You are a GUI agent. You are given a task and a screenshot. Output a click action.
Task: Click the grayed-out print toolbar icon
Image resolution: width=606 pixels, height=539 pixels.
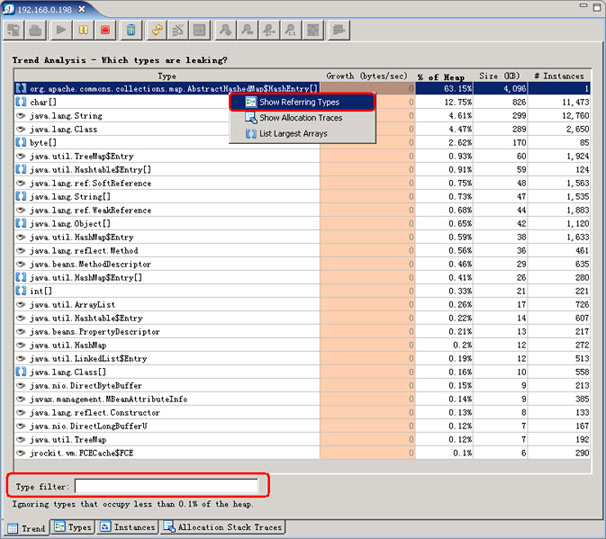(x=36, y=30)
